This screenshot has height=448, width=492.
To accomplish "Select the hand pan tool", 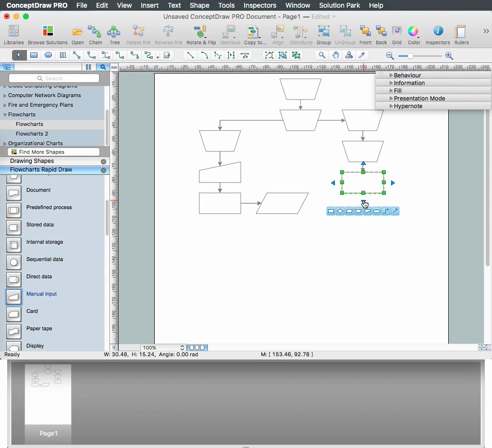I will pos(336,55).
